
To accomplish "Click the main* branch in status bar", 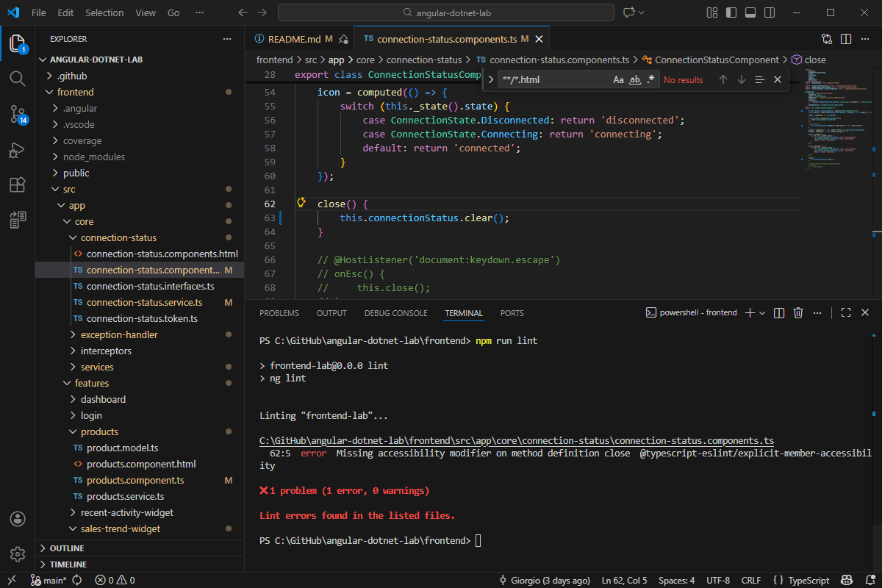I will click(49, 580).
